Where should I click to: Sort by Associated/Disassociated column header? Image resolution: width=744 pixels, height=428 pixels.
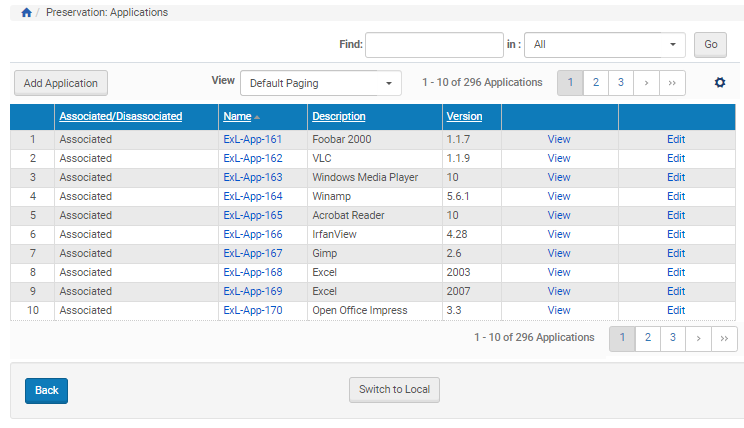point(120,116)
